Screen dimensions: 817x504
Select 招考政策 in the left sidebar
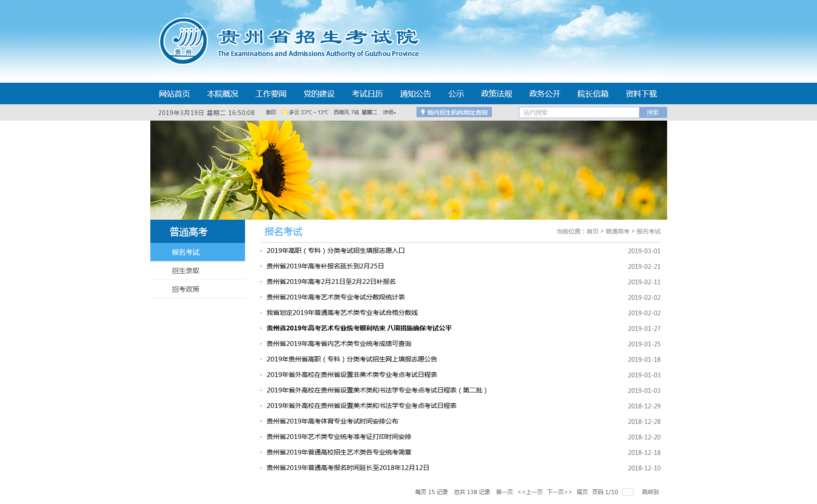click(186, 289)
